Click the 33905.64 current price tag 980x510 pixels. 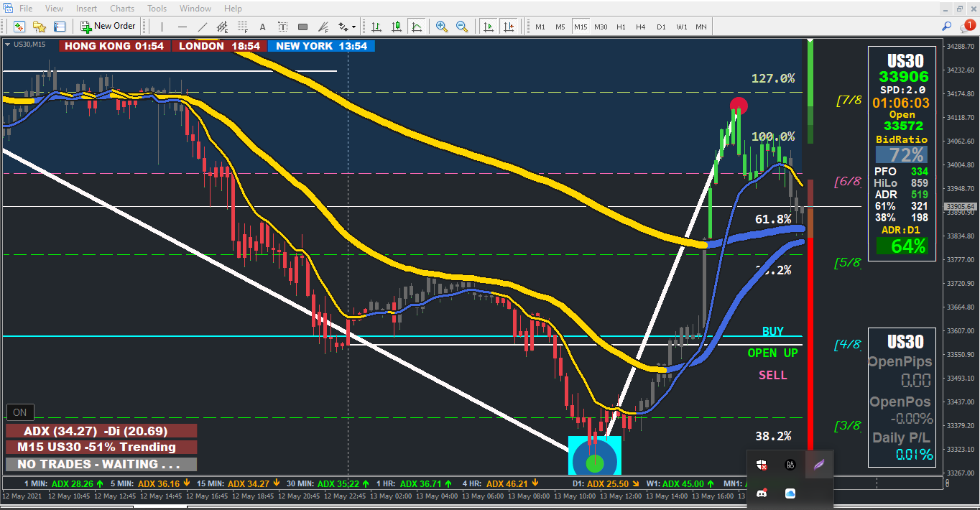tap(959, 206)
